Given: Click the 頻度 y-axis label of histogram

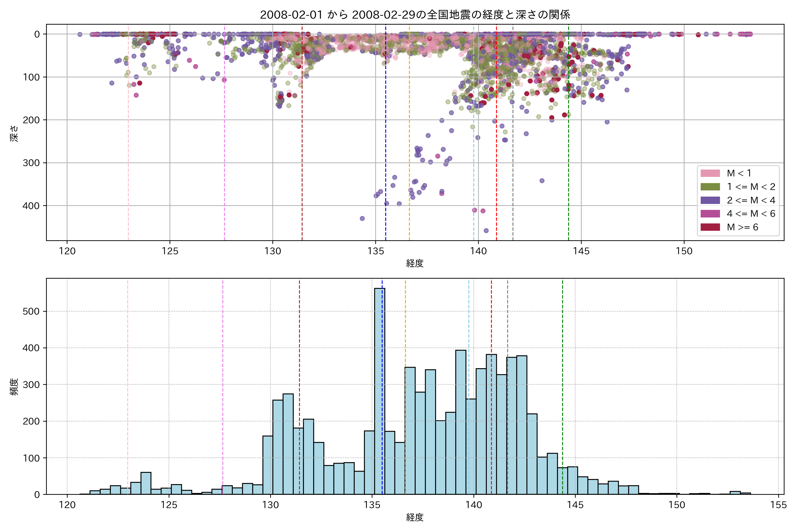Looking at the screenshot, I should click(14, 387).
